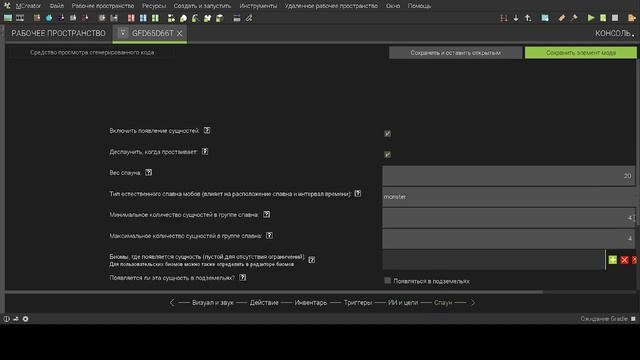
Task: Open Средство просмотра сгенерированного кода
Action: (x=92, y=52)
